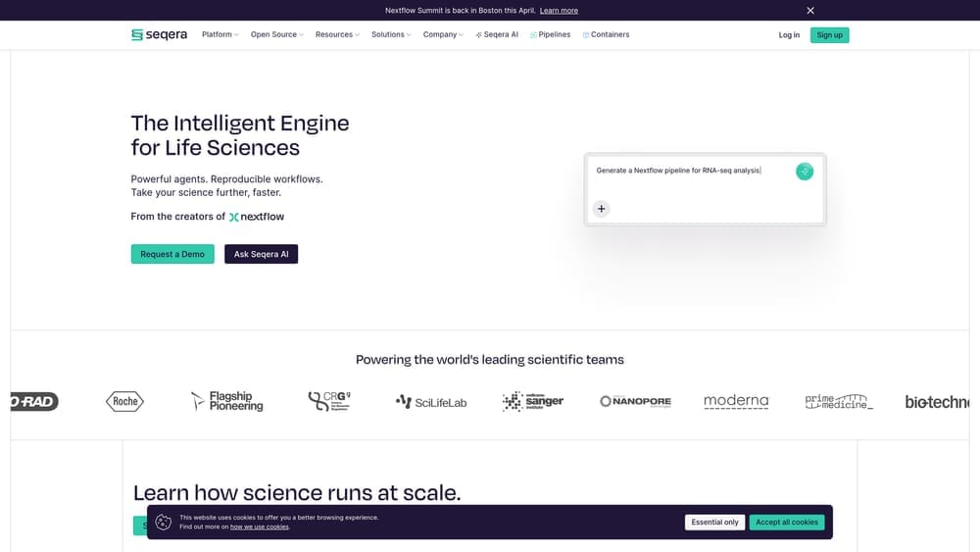The height and width of the screenshot is (552, 980).
Task: Click the Prime Medicine logo
Action: point(839,401)
